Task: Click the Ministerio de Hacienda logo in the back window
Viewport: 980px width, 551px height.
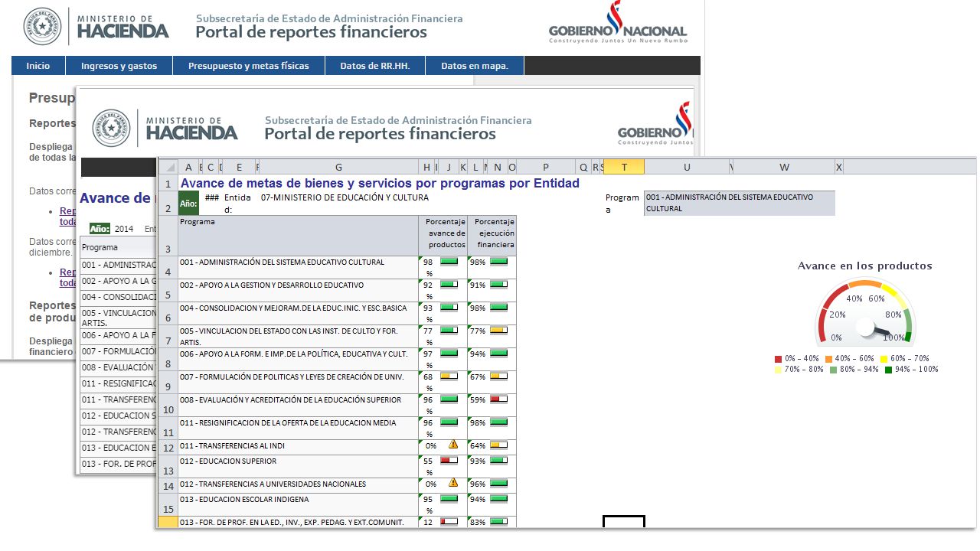Action: [x=96, y=26]
